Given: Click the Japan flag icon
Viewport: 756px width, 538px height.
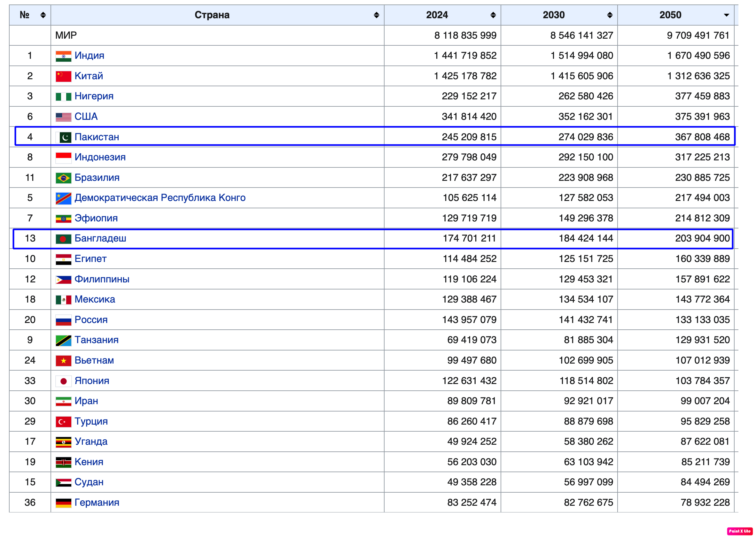Looking at the screenshot, I should [63, 381].
